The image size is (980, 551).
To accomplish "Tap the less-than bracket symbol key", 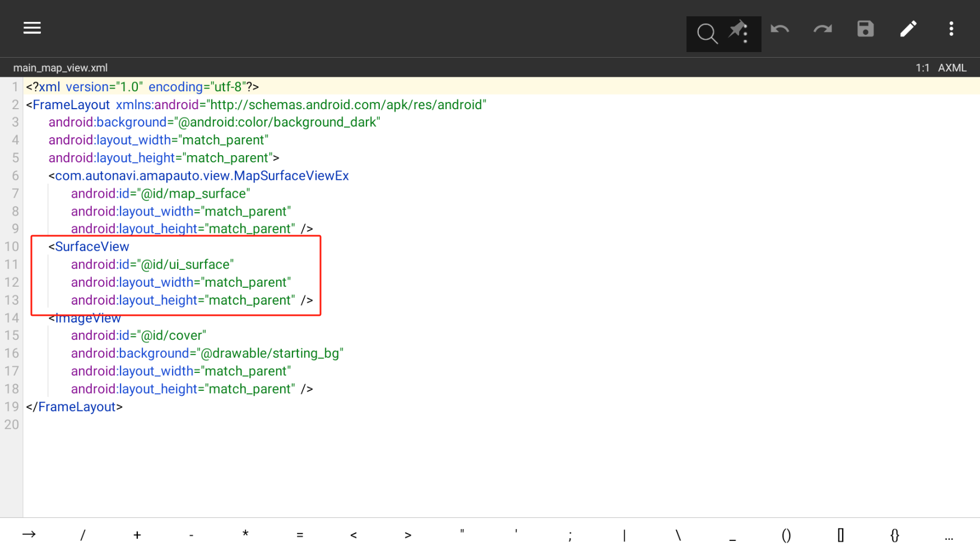I will (x=354, y=535).
